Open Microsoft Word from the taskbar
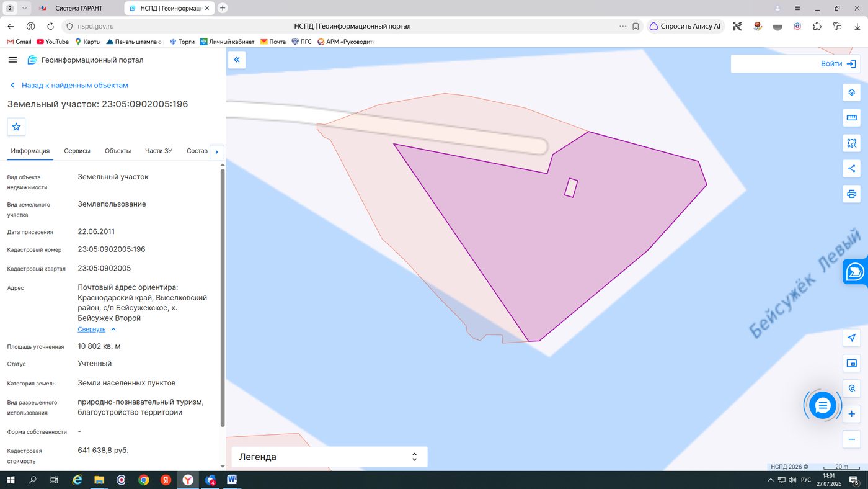The width and height of the screenshot is (868, 489). coord(232,480)
